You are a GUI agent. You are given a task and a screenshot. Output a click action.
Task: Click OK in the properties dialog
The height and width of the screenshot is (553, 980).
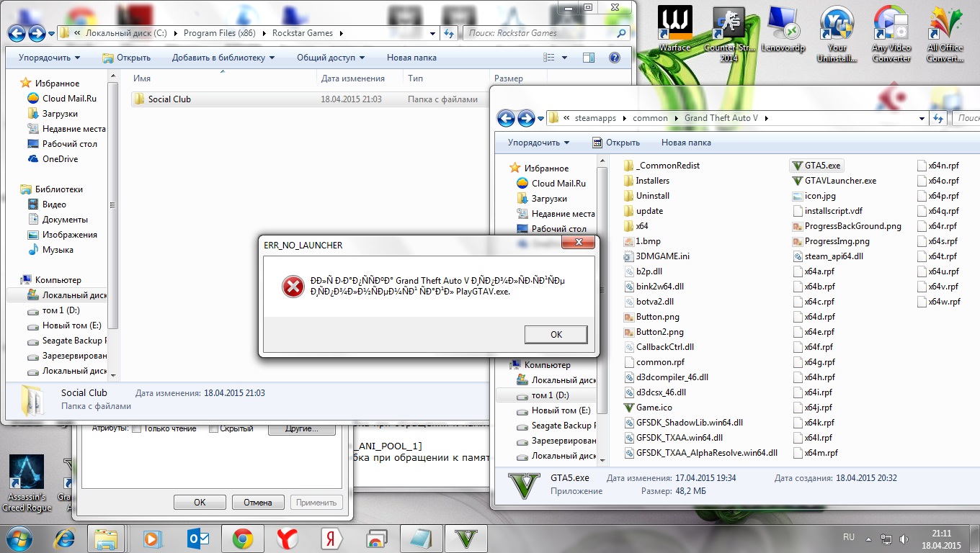click(x=200, y=503)
